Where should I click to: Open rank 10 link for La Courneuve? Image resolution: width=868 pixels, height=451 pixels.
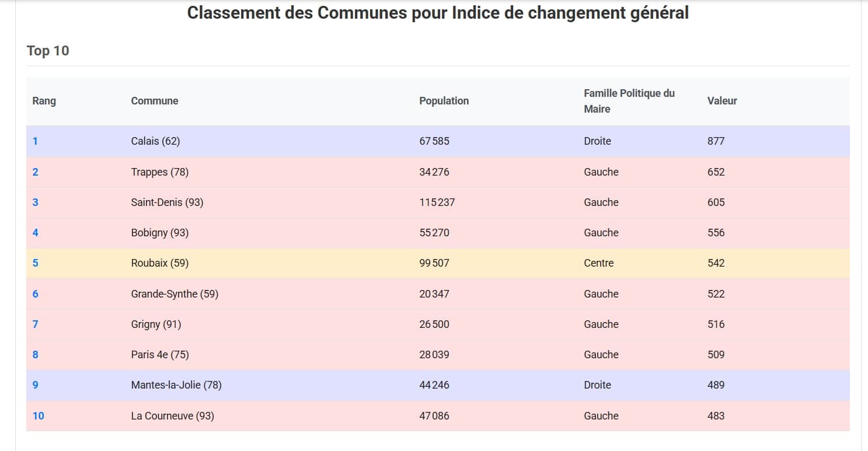38,416
